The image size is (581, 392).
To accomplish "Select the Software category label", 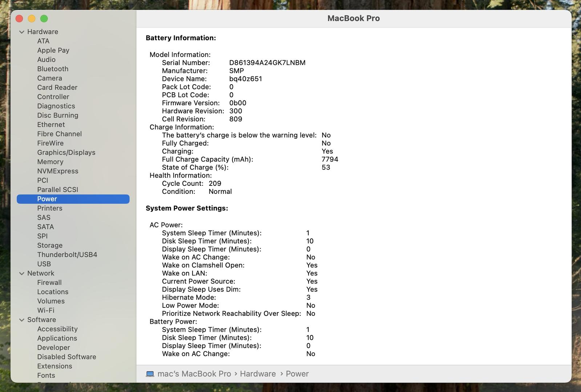I will [41, 320].
